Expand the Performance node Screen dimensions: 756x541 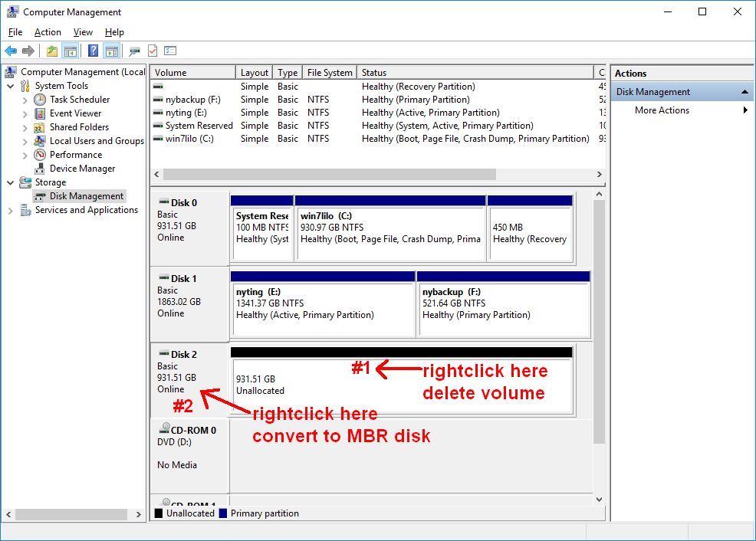25,156
